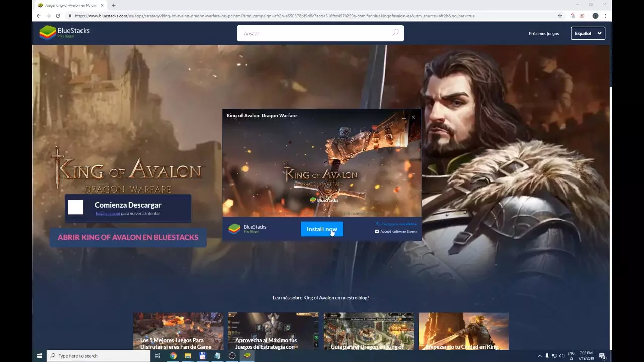Open the BlueStacks installer taskbar icon
The image size is (644, 362).
(x=247, y=356)
